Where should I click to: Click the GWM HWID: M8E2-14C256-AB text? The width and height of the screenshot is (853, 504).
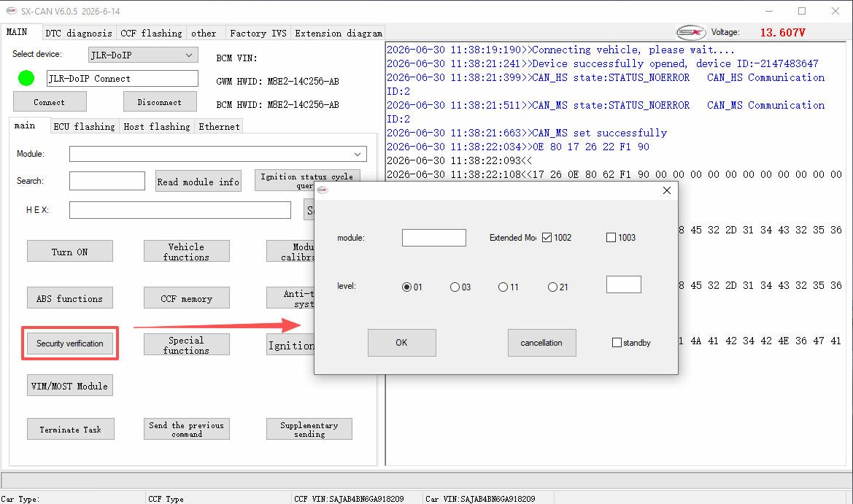click(277, 82)
